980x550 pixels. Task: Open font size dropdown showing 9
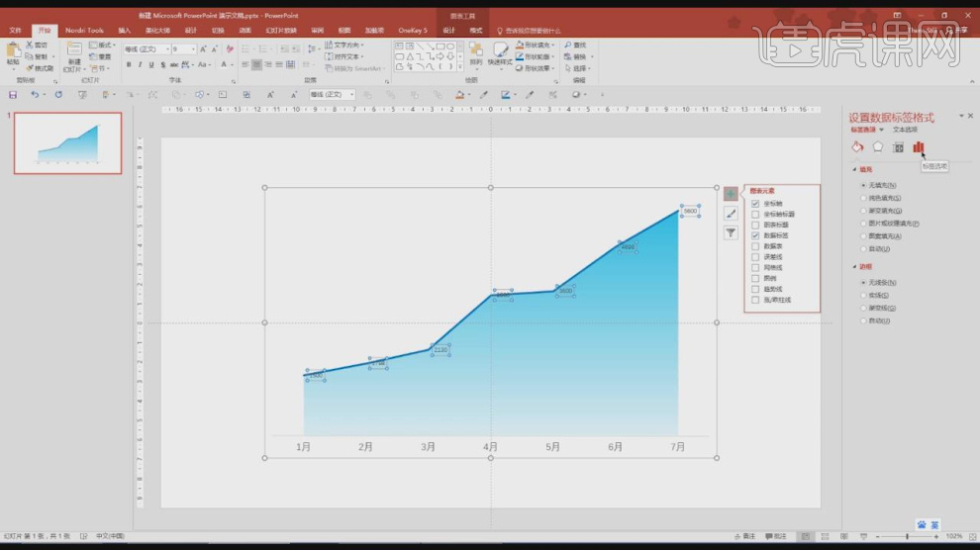193,48
